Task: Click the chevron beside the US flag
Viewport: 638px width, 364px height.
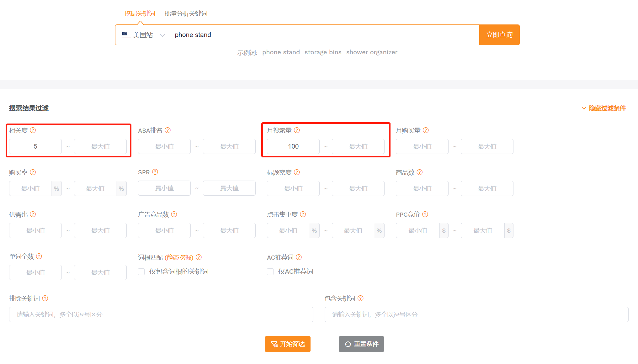Action: (163, 35)
